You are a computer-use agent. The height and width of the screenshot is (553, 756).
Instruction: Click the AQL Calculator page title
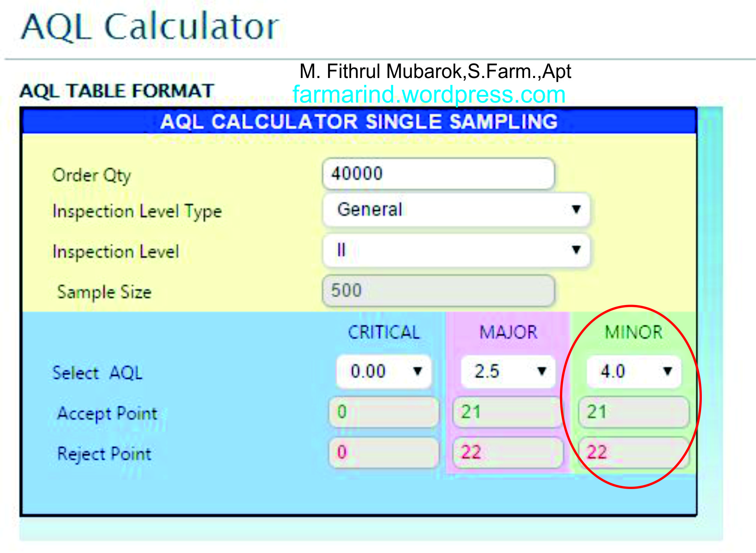pos(150,27)
